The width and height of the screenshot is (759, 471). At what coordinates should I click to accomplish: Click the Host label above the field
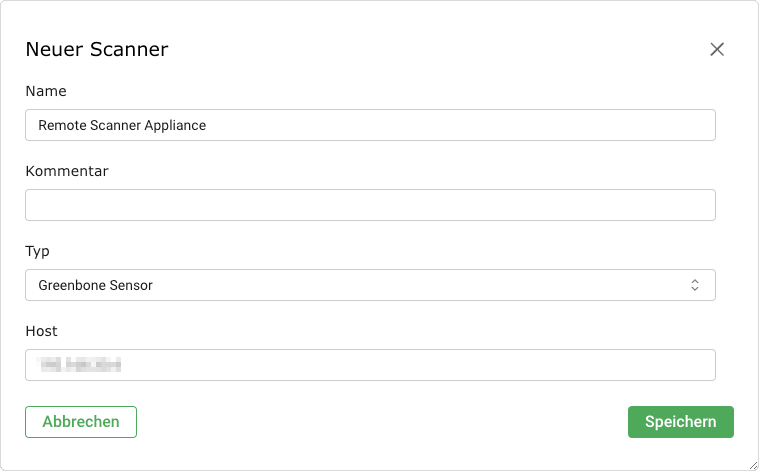click(x=42, y=331)
